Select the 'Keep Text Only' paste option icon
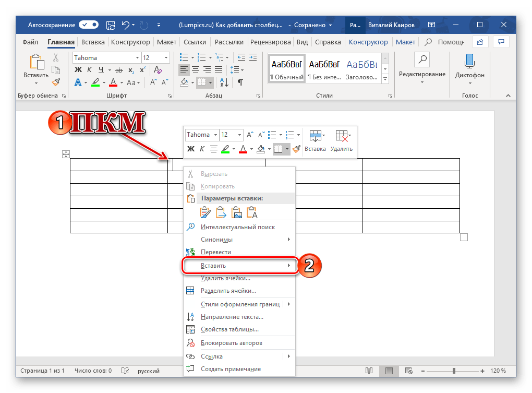The height and width of the screenshot is (393, 532). pyautogui.click(x=252, y=212)
